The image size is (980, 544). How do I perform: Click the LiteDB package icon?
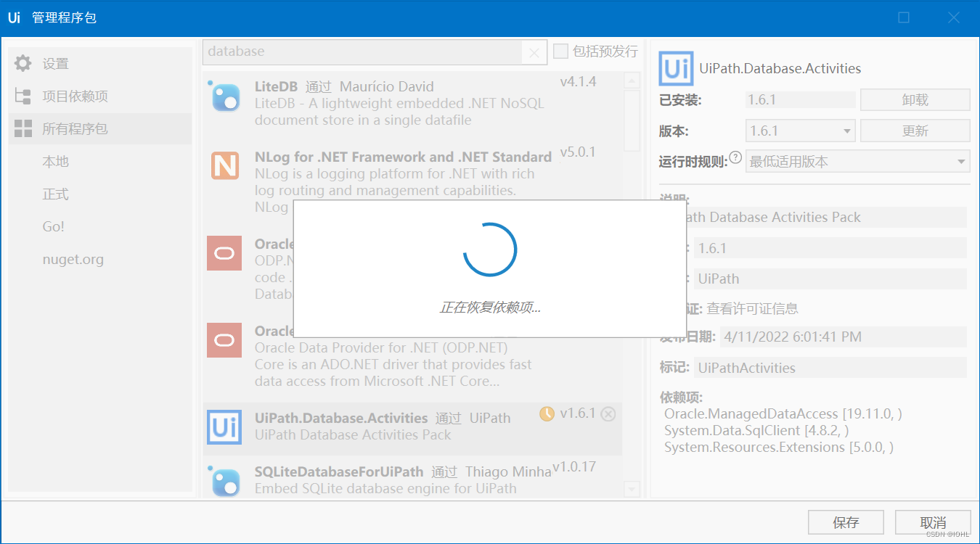(x=225, y=96)
